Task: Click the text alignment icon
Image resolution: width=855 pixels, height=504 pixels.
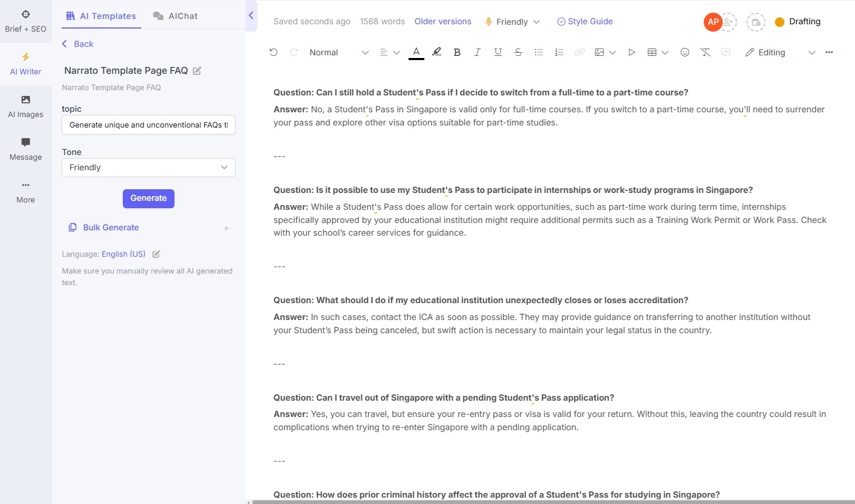Action: click(x=384, y=52)
